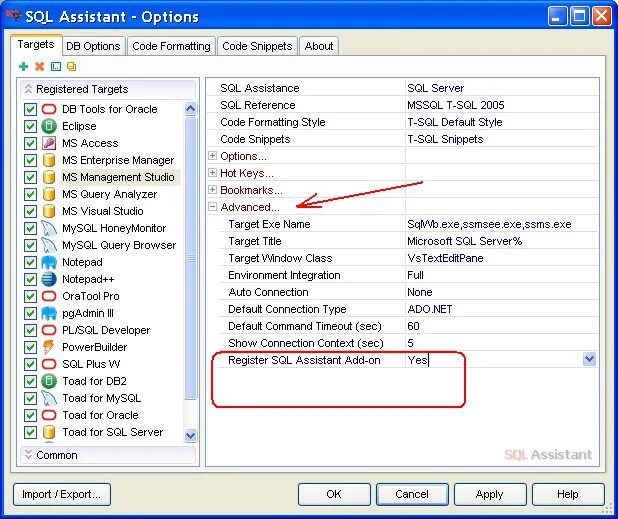Viewport: 618px width, 519px height.
Task: Uncheck the Toad for Oracle checkbox
Action: pyautogui.click(x=30, y=415)
